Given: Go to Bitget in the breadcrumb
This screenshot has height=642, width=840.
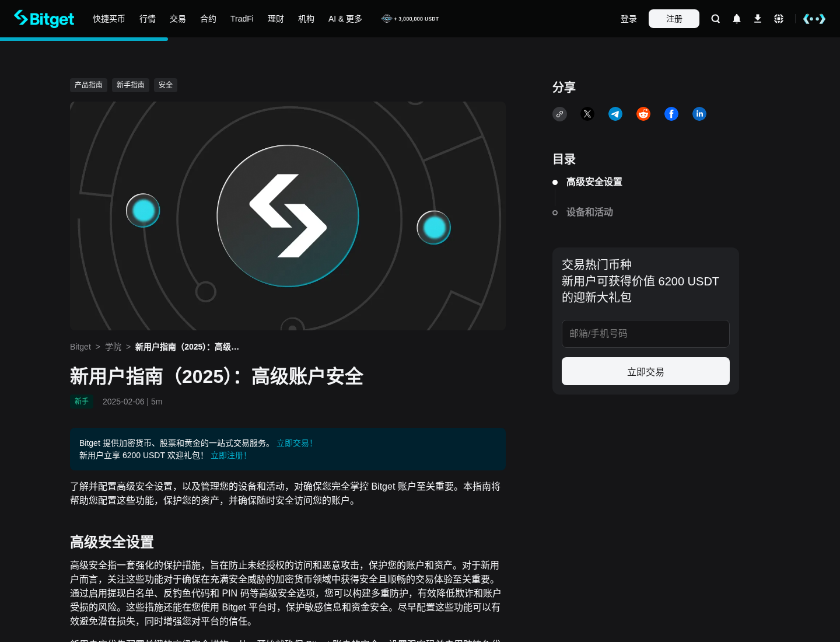Looking at the screenshot, I should [80, 347].
